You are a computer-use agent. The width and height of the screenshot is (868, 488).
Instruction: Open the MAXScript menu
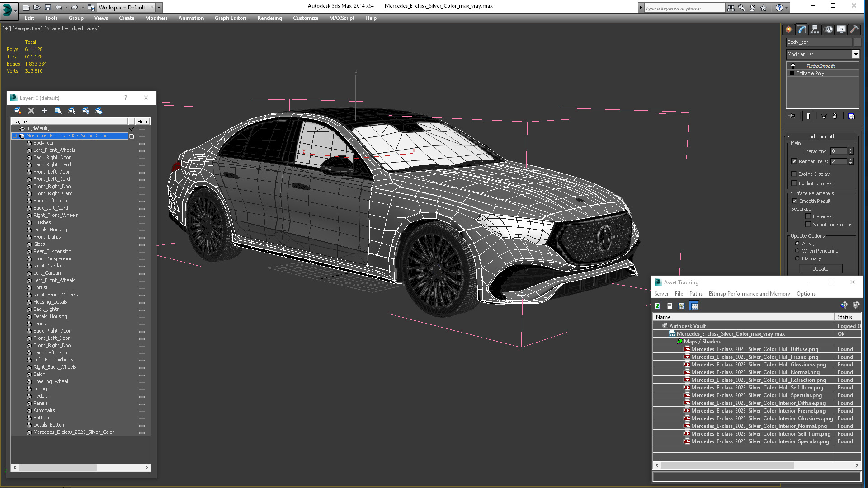[342, 18]
